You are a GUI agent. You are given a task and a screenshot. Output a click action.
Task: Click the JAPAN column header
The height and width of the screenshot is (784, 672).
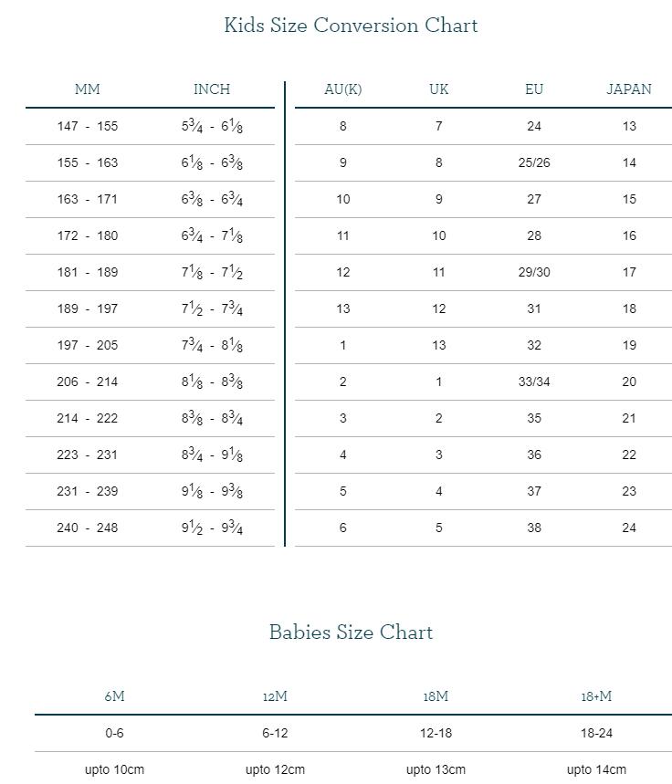click(x=629, y=89)
